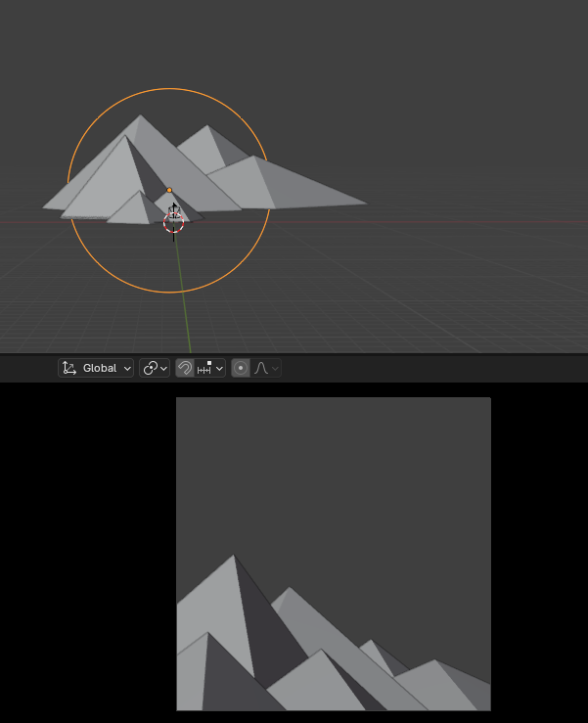The width and height of the screenshot is (588, 723).
Task: Click the pivot point link icon
Action: point(151,368)
